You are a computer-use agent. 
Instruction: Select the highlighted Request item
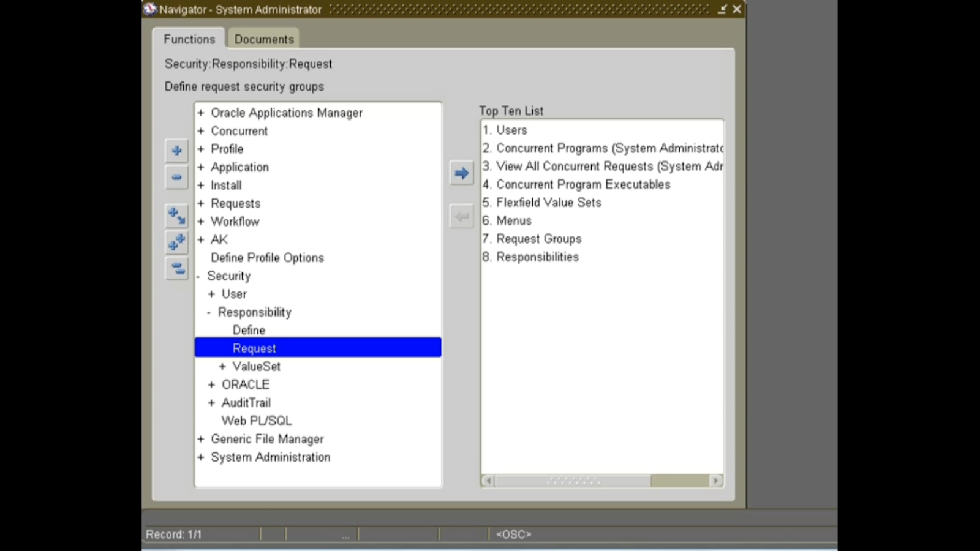click(318, 348)
